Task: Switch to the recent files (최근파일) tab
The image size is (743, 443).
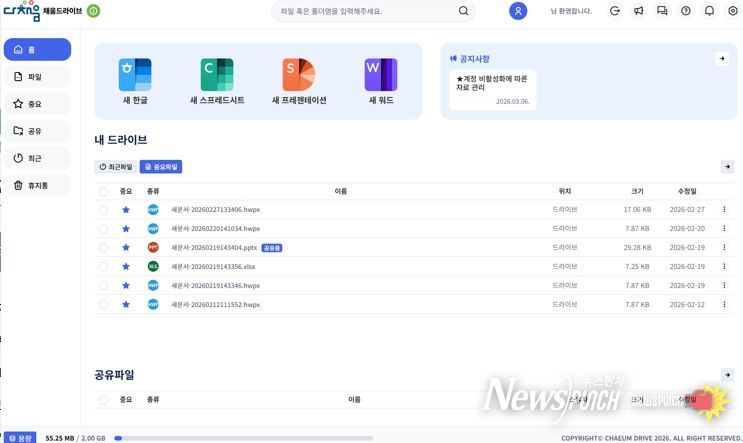Action: [x=115, y=167]
